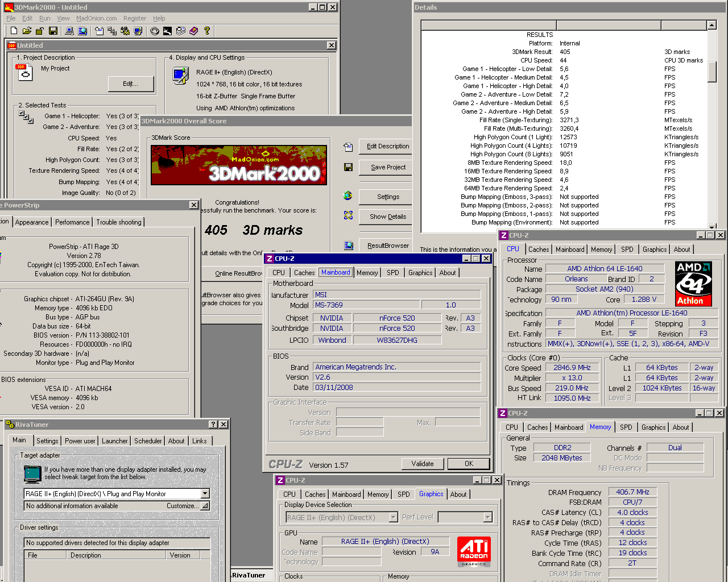728x582 pixels.
Task: Open the MadOnion.com menu
Action: [x=97, y=18]
